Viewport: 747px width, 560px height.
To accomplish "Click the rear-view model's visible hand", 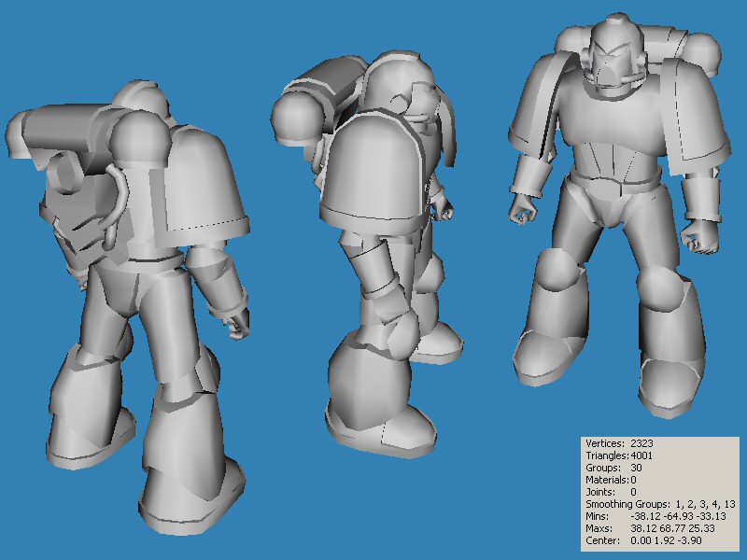I will 239,322.
